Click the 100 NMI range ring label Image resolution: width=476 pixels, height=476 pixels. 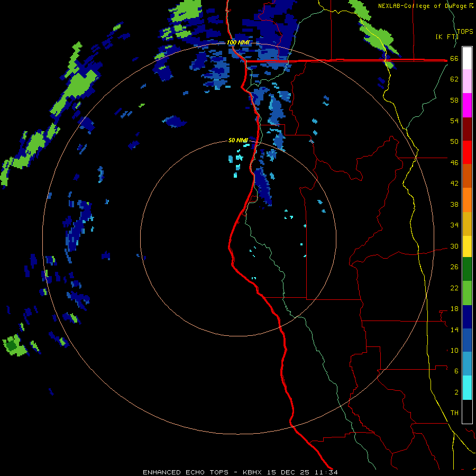pos(238,42)
